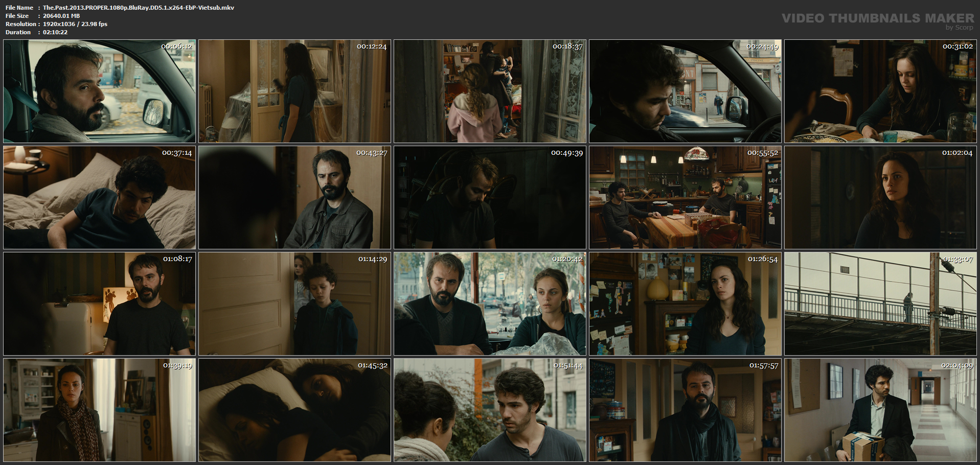The height and width of the screenshot is (465, 980).
Task: Open the thumbnail stamped 00:12:24
Action: tap(294, 91)
